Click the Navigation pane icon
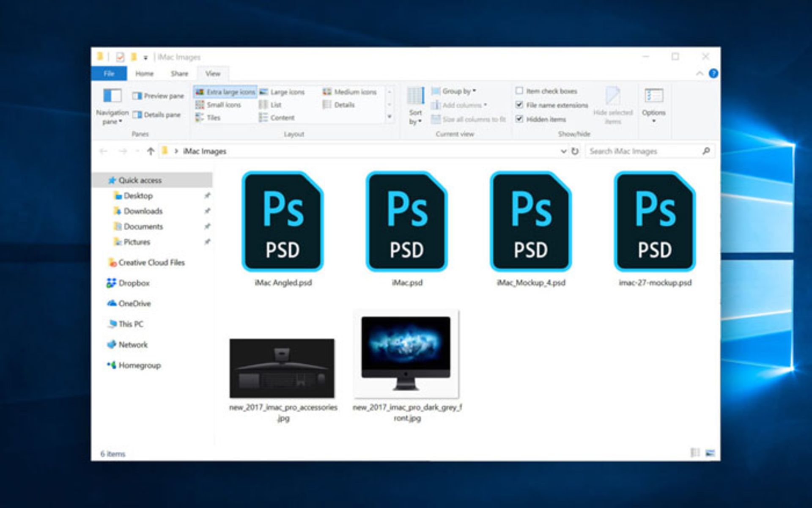This screenshot has width=812, height=508. 112,96
